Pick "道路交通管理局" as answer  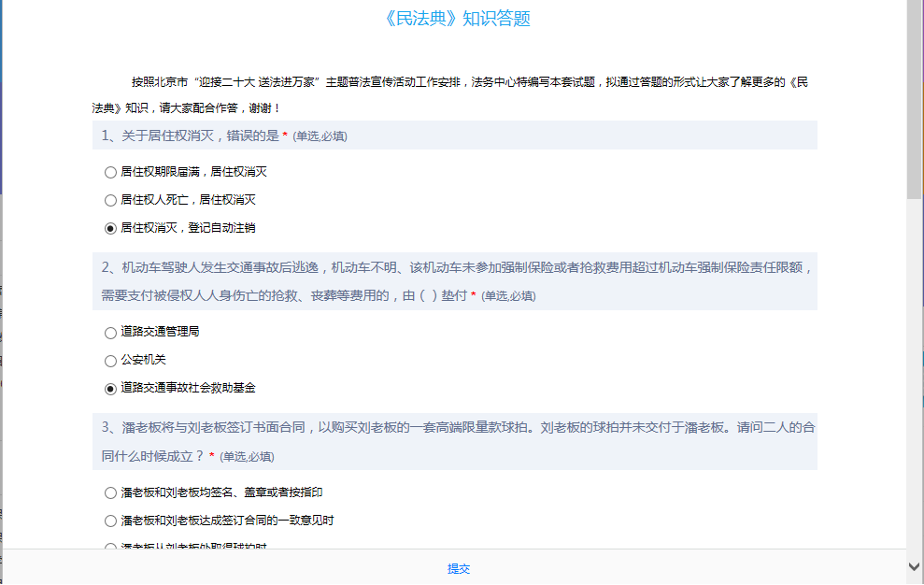tap(111, 333)
